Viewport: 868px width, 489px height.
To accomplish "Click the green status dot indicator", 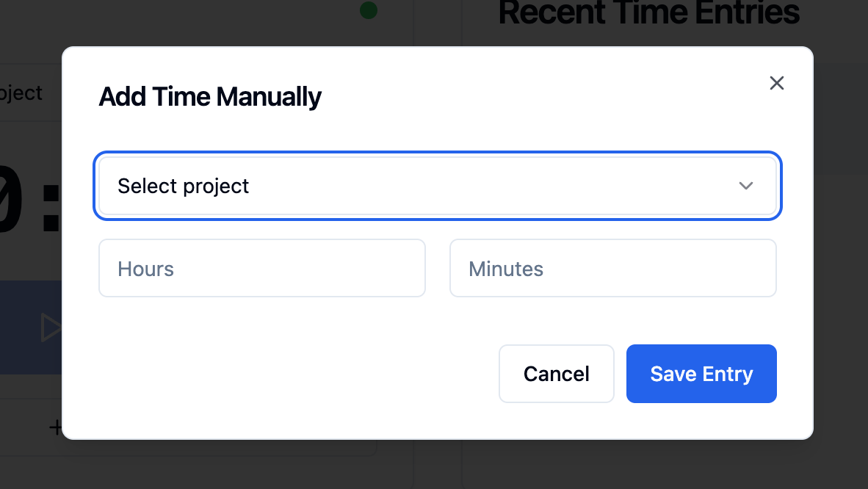I will (367, 10).
